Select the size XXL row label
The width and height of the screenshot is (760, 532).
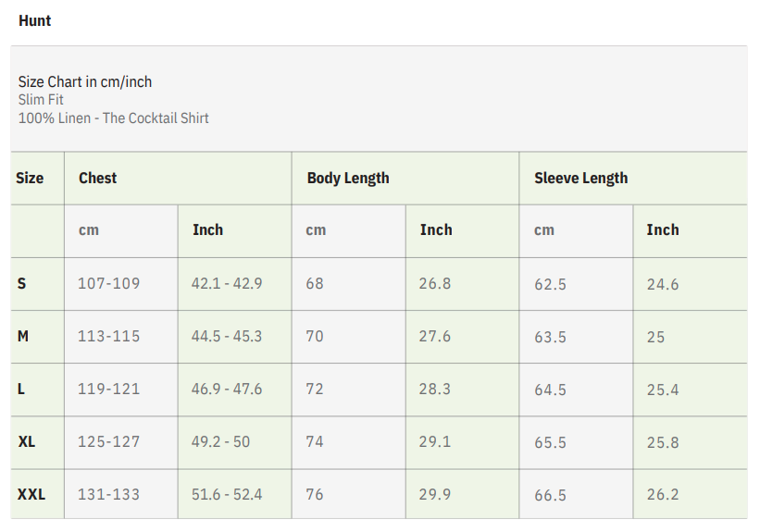(x=31, y=494)
